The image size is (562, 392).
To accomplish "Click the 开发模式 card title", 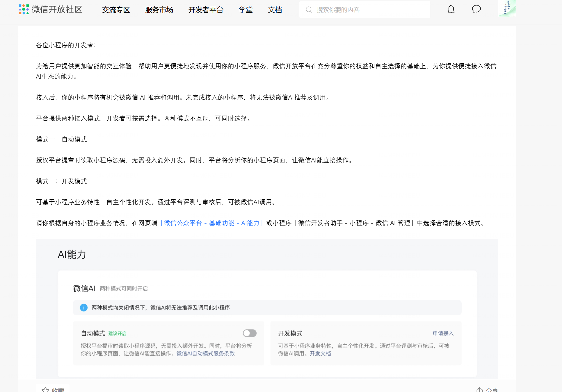I will 290,333.
